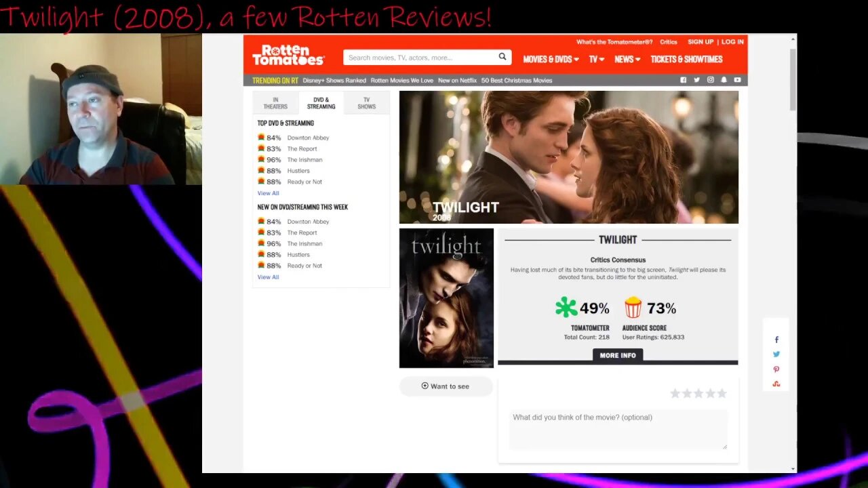Click the More Info button

[618, 355]
